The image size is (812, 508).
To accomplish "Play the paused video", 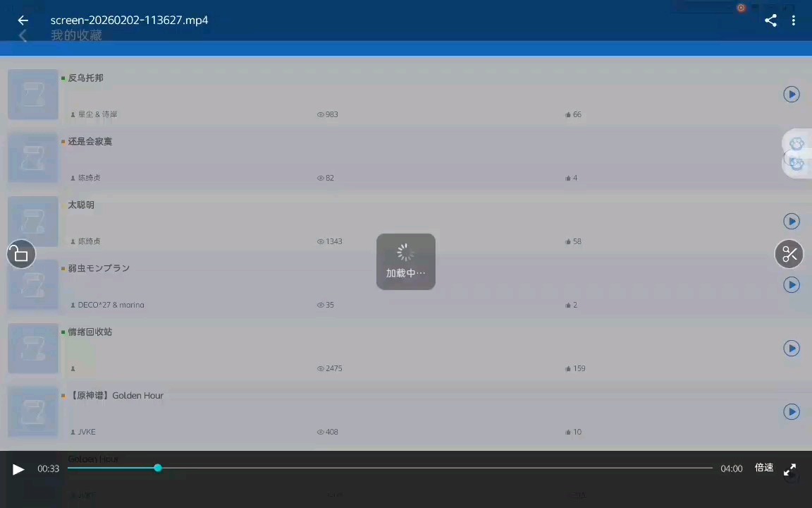I will (18, 469).
